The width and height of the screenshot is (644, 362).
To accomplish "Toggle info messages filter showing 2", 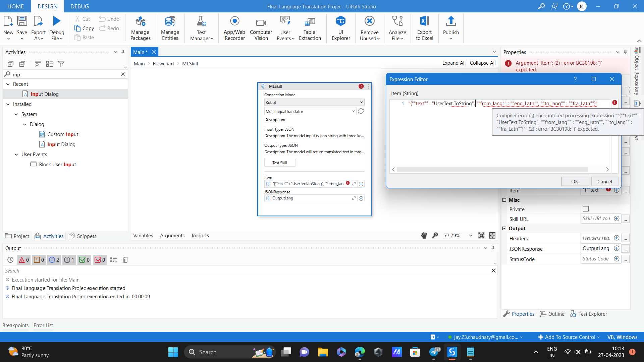I will pos(54,260).
